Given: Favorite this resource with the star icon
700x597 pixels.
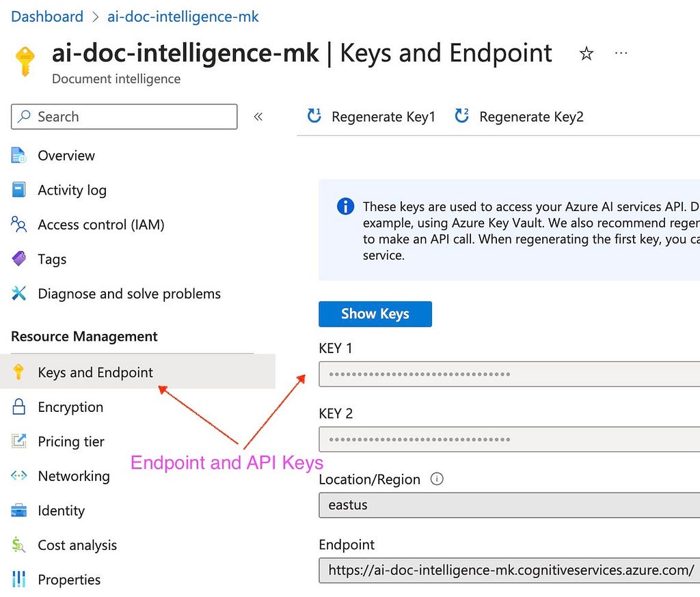Looking at the screenshot, I should (586, 53).
